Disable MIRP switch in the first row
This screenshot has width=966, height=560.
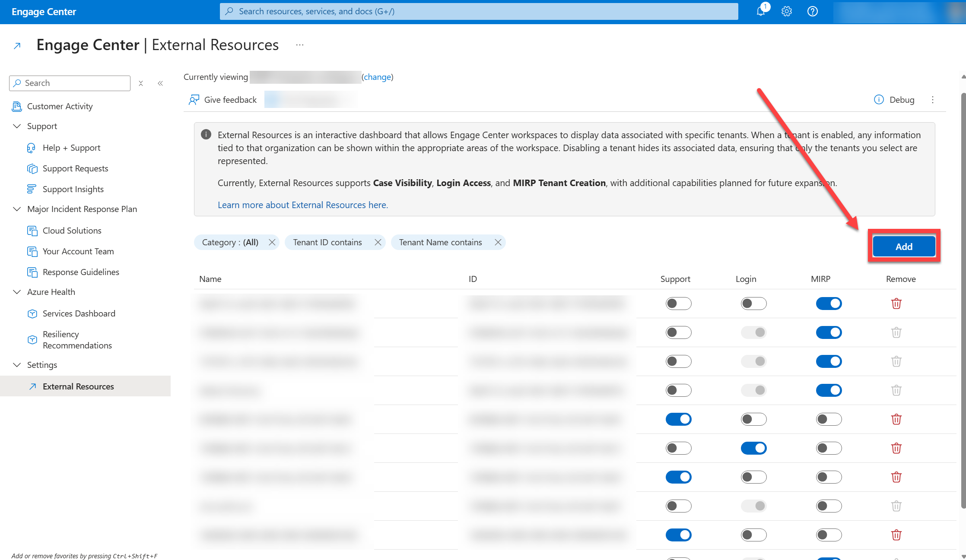829,304
